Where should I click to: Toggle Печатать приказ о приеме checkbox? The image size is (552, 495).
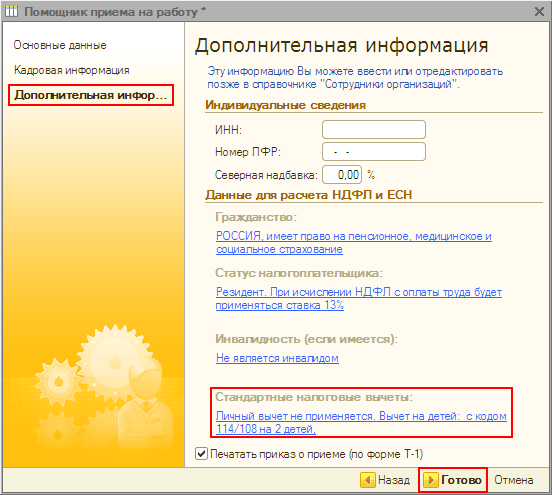tap(201, 453)
